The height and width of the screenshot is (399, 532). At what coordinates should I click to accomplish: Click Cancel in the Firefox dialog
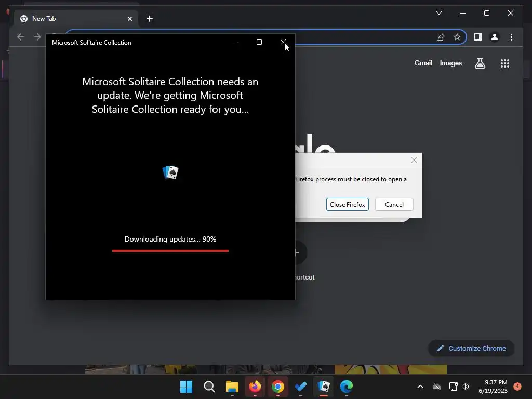pos(394,204)
